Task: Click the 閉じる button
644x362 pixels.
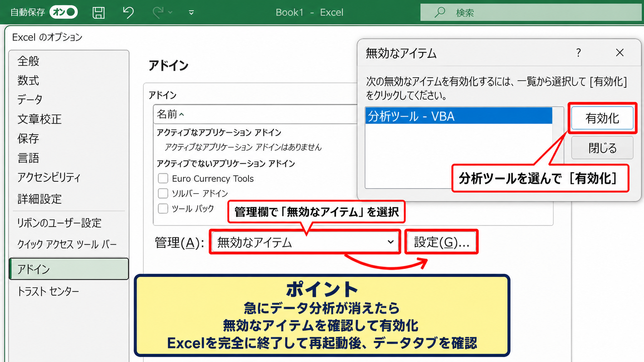Action: tap(602, 148)
